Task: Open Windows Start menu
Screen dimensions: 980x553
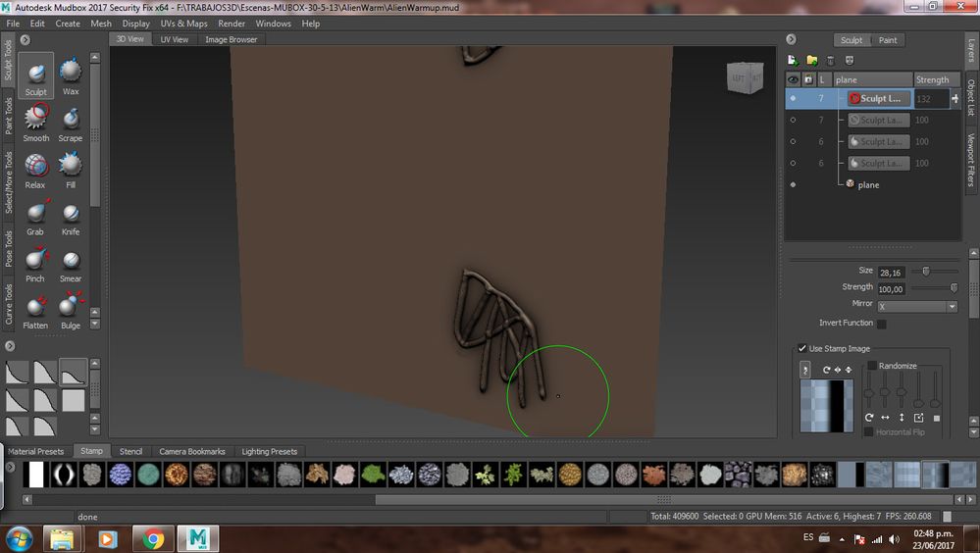Action: (19, 538)
